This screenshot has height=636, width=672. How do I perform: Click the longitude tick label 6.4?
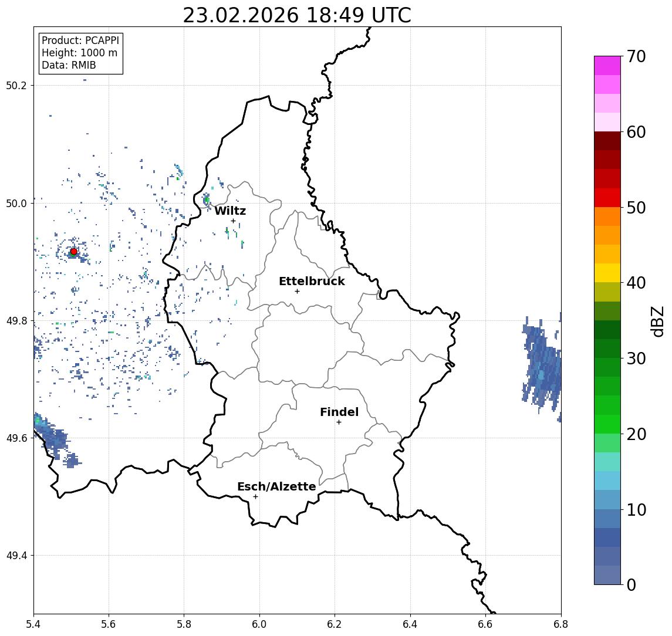pyautogui.click(x=410, y=624)
